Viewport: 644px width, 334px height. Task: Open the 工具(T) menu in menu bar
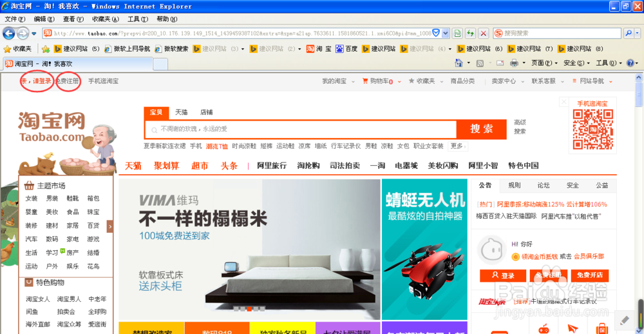point(138,19)
